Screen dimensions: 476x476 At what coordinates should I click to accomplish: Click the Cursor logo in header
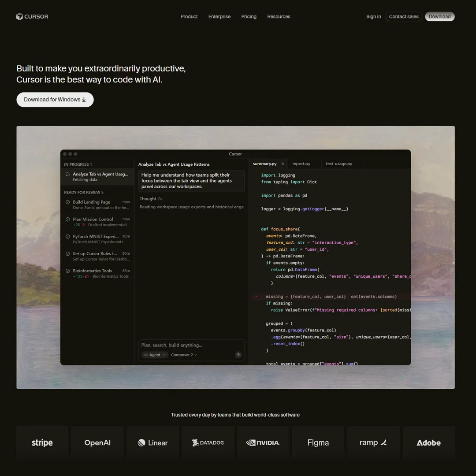[x=32, y=16]
